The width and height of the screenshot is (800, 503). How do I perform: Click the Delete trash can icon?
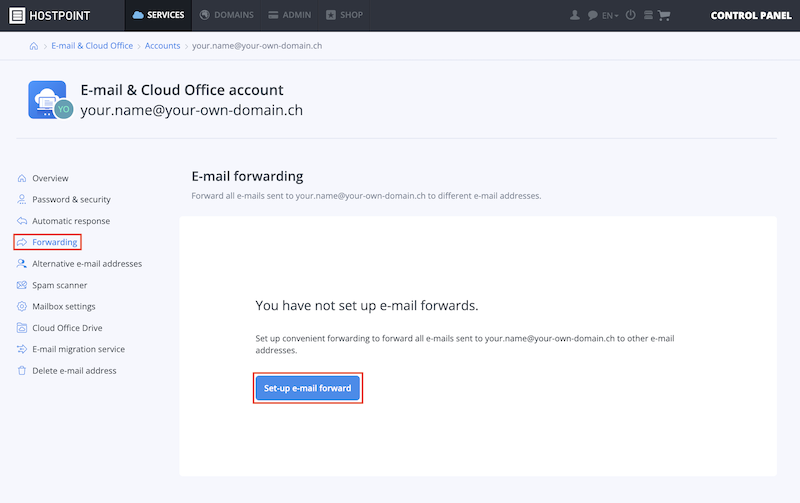21,371
